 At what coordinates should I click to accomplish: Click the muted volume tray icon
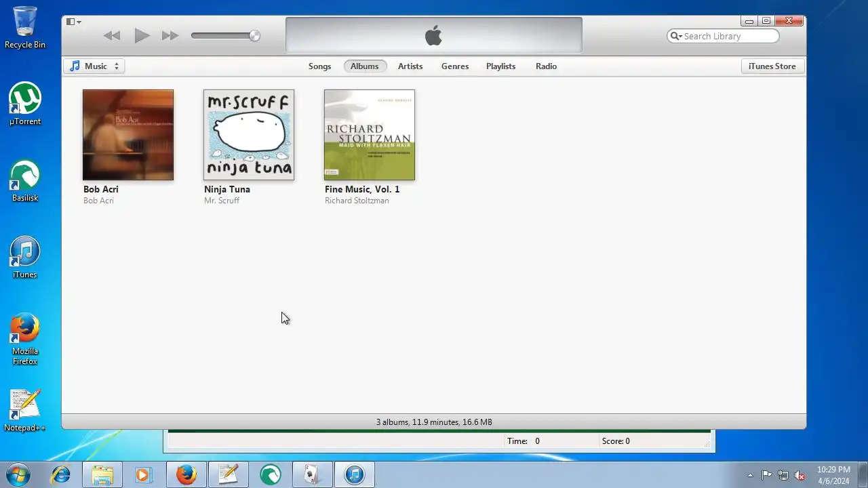click(x=800, y=475)
